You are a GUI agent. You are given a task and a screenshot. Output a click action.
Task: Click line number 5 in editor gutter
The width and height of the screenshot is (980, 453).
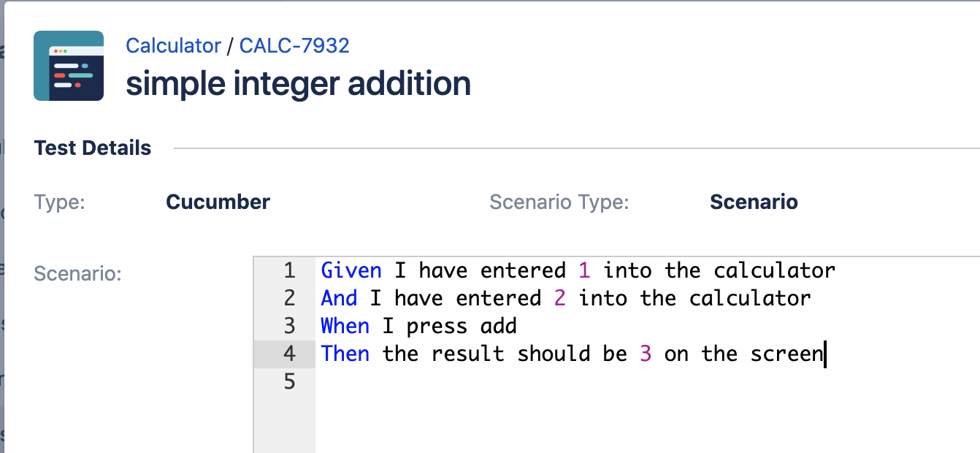point(289,381)
